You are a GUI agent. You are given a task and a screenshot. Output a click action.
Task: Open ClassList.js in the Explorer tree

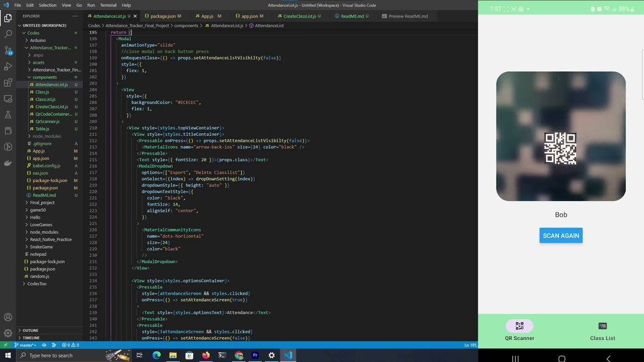point(45,100)
